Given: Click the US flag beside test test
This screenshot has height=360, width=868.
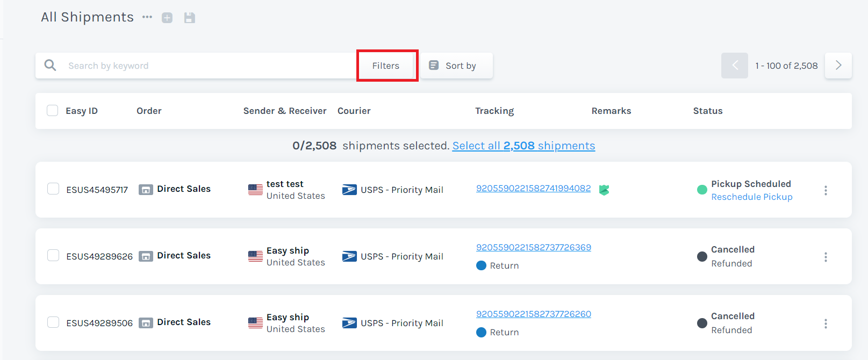Looking at the screenshot, I should [x=255, y=190].
